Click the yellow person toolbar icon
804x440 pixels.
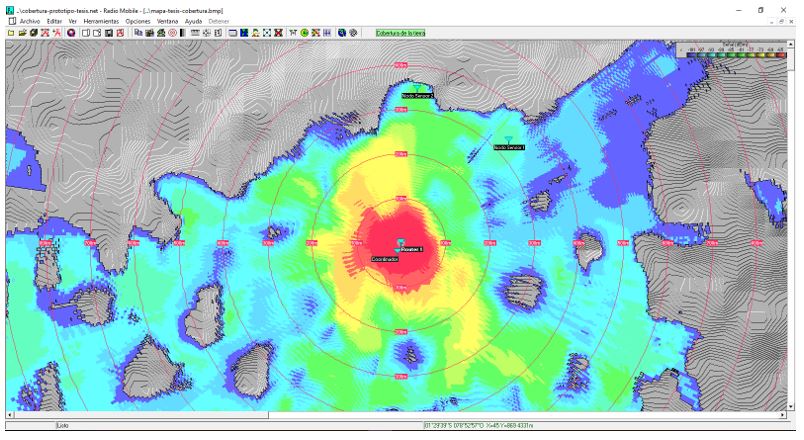click(255, 33)
